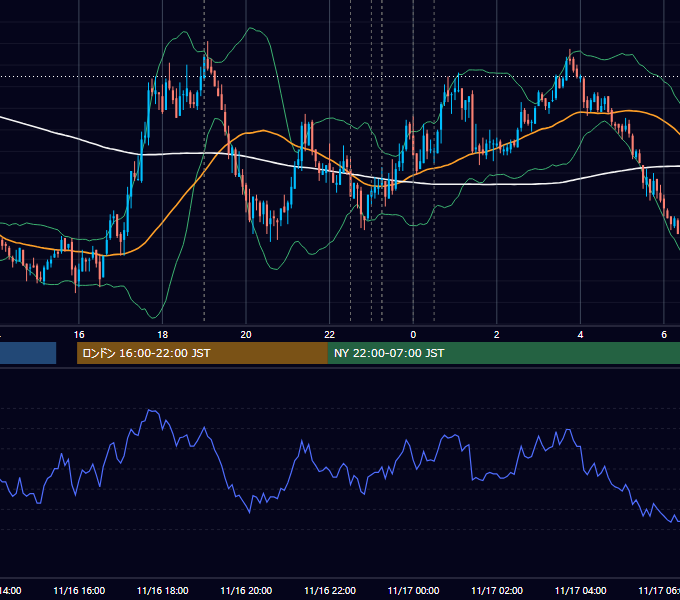Click the 0 hour label on upper axis
Screen dimensions: 680x600
[413, 335]
